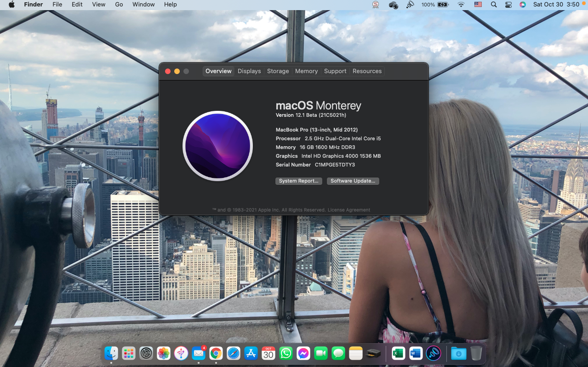Open the Trash in the Dock
This screenshot has height=367, width=588.
tap(476, 353)
